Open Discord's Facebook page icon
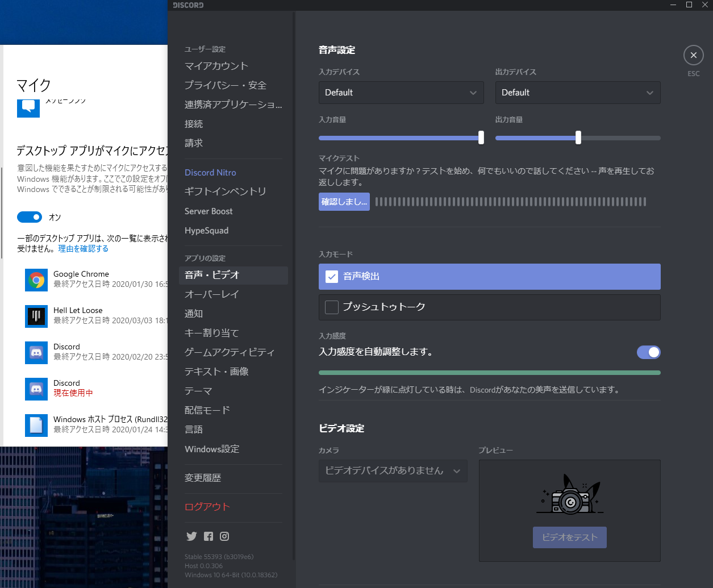This screenshot has height=588, width=713. [x=209, y=536]
